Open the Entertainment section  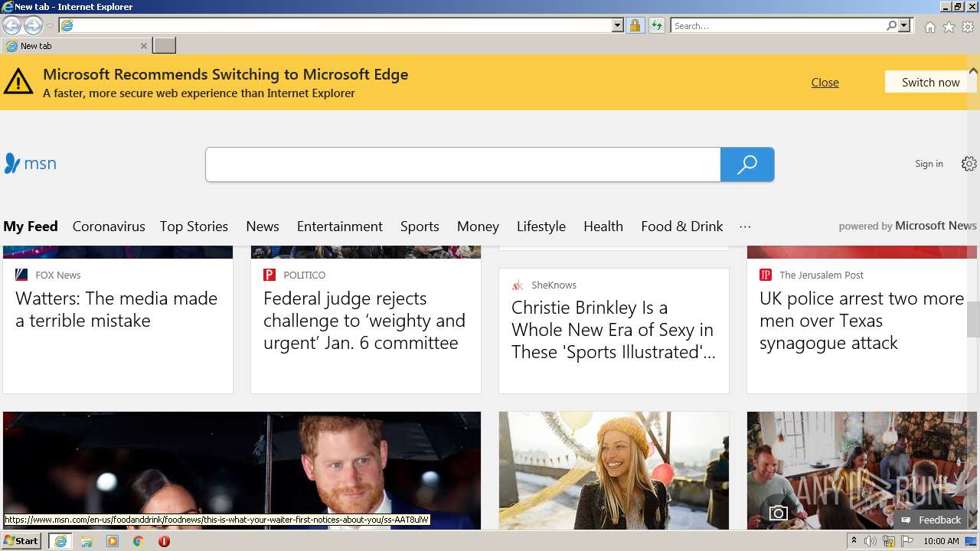[x=340, y=227]
